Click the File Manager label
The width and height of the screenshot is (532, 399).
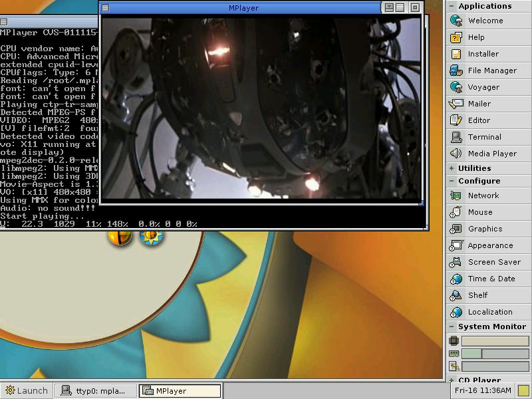point(492,70)
